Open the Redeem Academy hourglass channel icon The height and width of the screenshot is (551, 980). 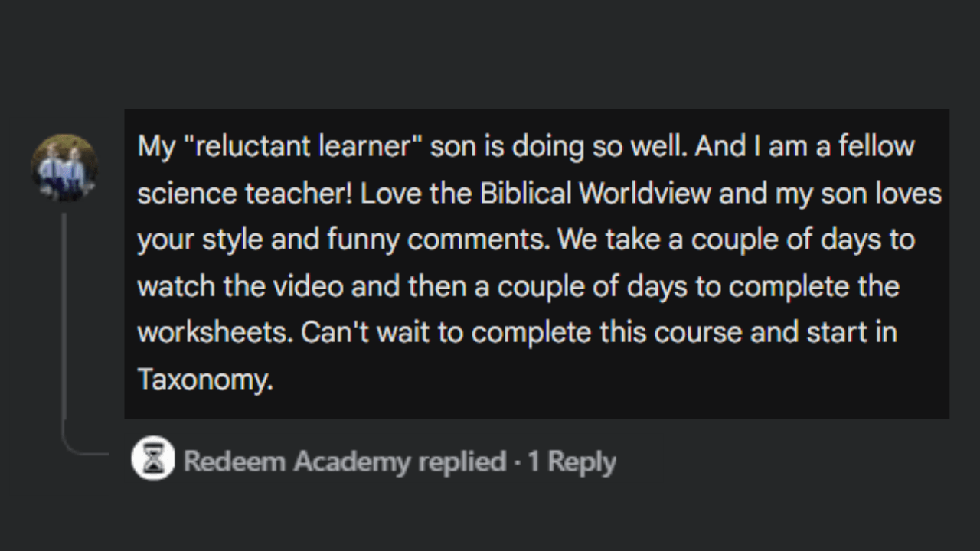(153, 458)
